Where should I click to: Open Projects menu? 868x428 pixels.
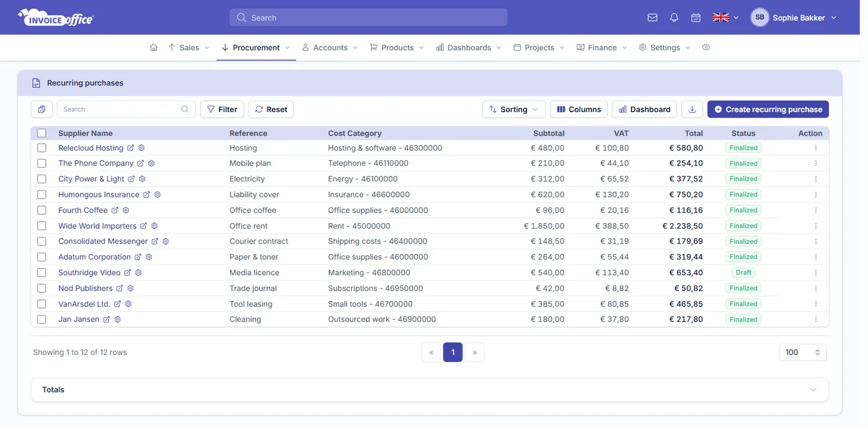[x=539, y=48]
